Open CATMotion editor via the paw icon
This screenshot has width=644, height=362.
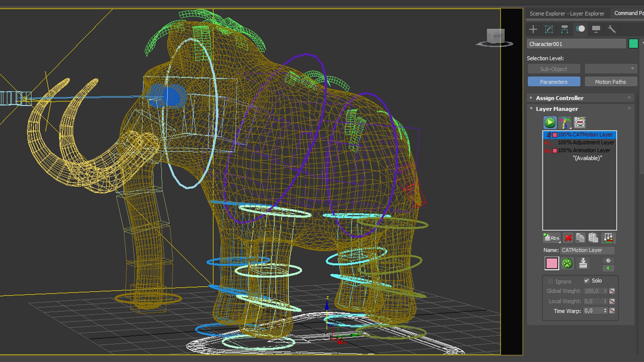coord(567,263)
